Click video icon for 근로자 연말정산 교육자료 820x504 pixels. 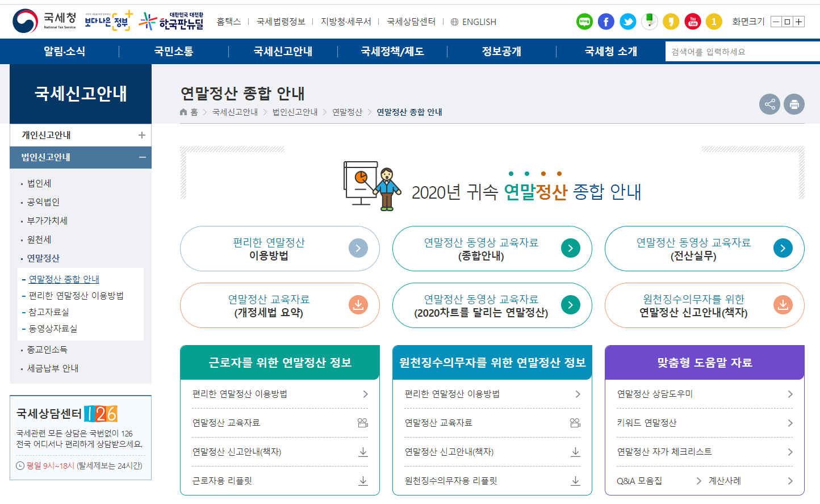tap(363, 423)
